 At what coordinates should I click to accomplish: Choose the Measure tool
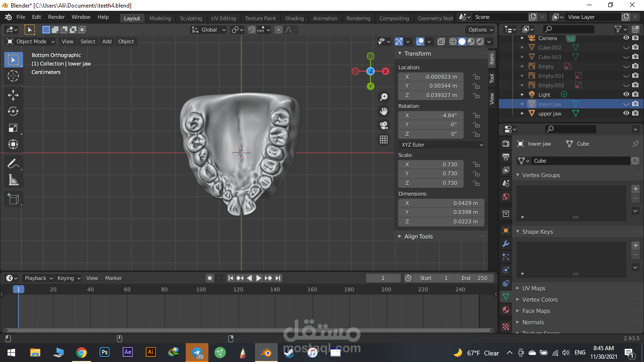pos(13,180)
